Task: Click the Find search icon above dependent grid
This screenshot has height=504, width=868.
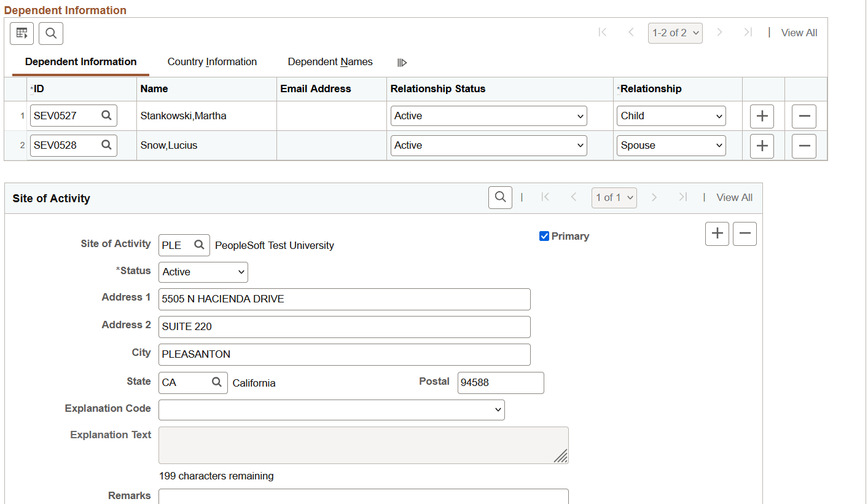Action: point(51,33)
